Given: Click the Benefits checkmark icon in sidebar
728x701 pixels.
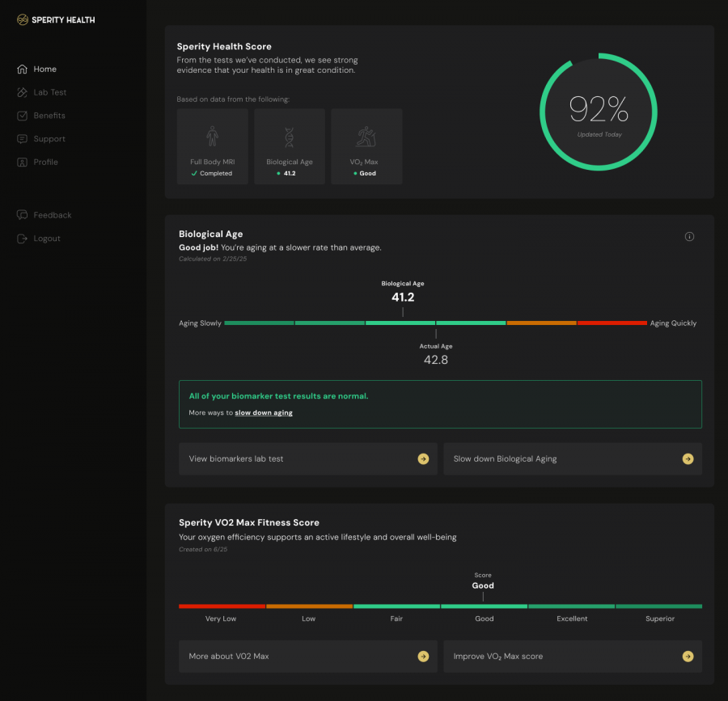Looking at the screenshot, I should (22, 116).
